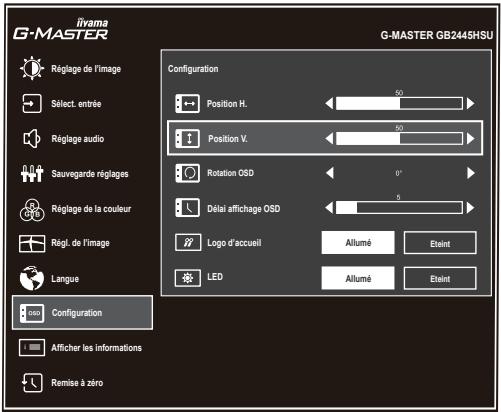
Task: Click the RGB circles icon for color settings
Action: [x=32, y=209]
